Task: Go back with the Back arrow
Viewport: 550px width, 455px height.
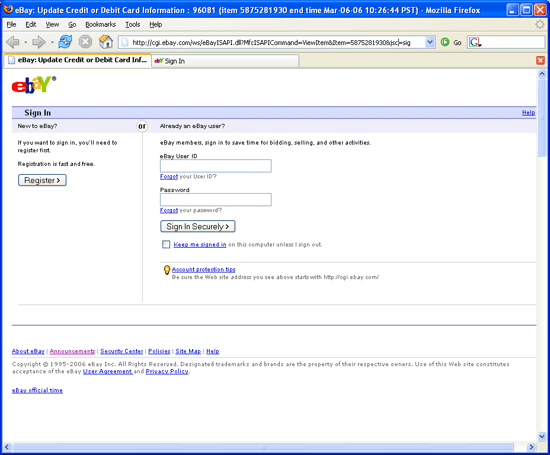Action: tap(13, 42)
